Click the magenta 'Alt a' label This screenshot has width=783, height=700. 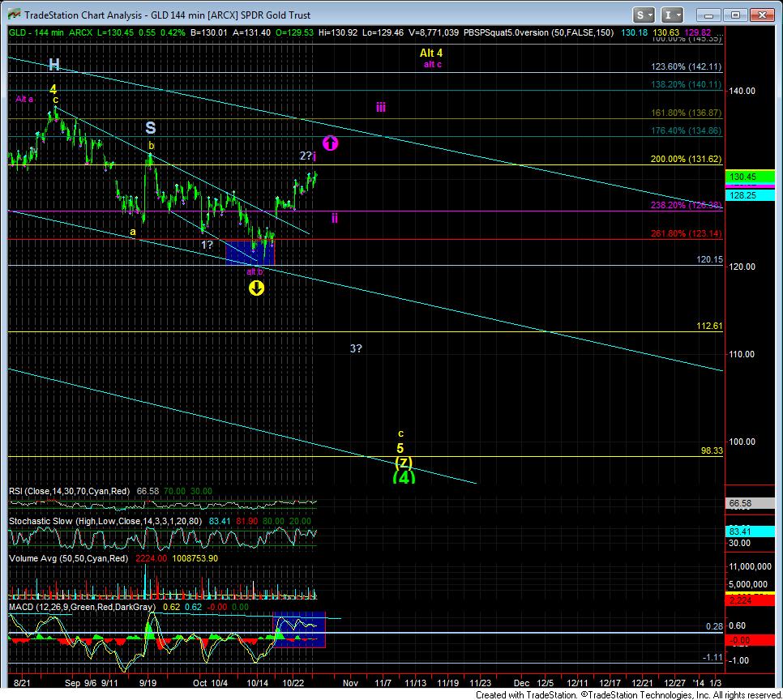[x=24, y=99]
